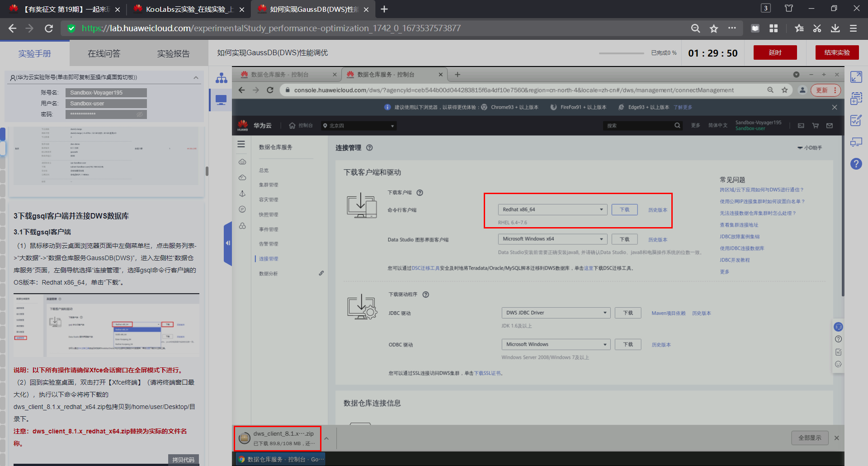The image size is (868, 466).
Task: Click the help icon next to 连接管理 title
Action: coord(369,147)
